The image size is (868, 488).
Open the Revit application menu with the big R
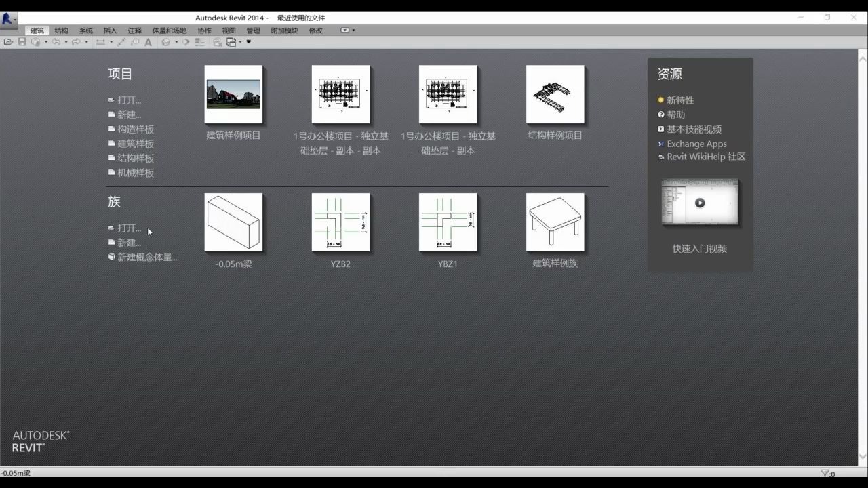click(8, 18)
